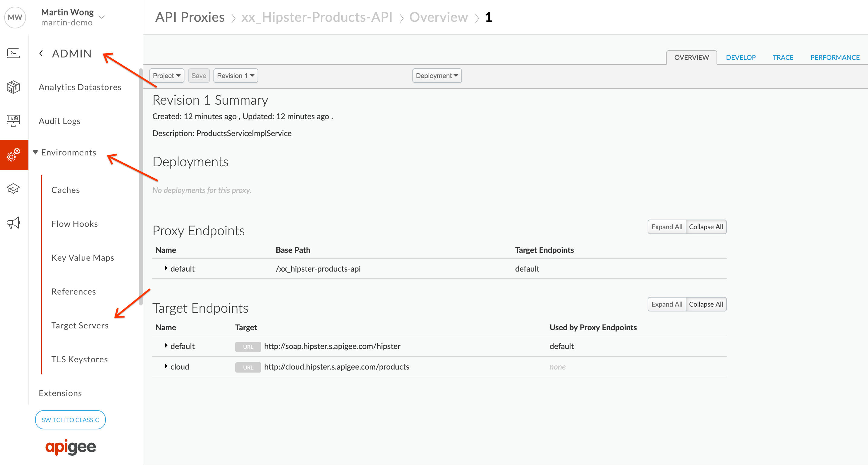Click the Save button
The width and height of the screenshot is (868, 466).
tap(198, 76)
